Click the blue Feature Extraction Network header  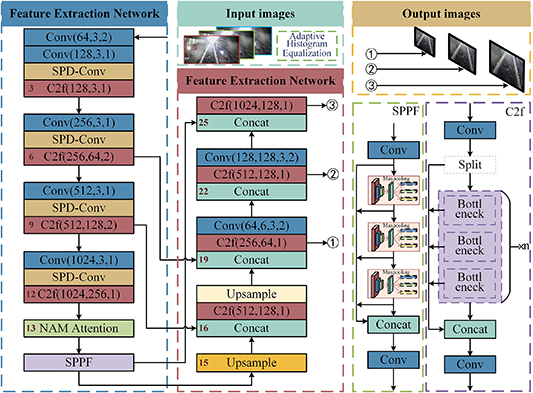pyautogui.click(x=84, y=14)
